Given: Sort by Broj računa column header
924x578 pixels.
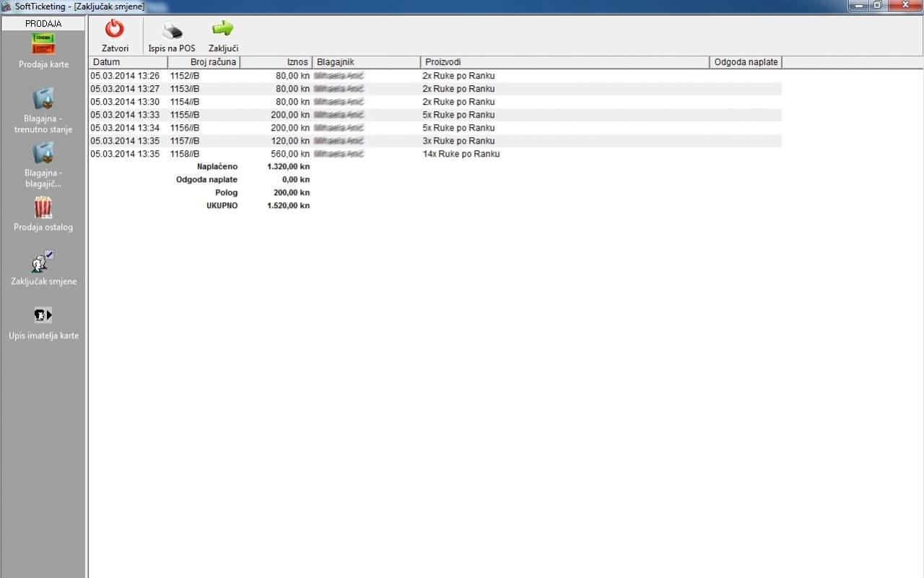Looking at the screenshot, I should click(204, 62).
